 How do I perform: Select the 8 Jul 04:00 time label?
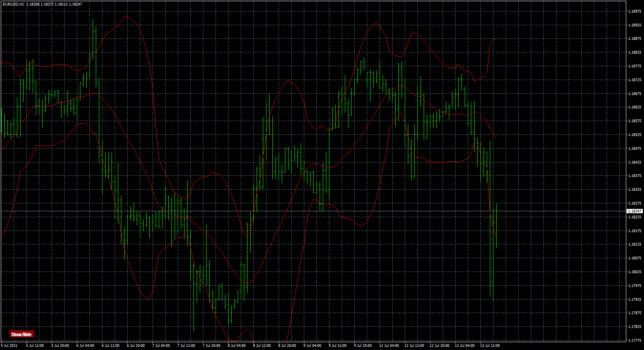tap(236, 346)
